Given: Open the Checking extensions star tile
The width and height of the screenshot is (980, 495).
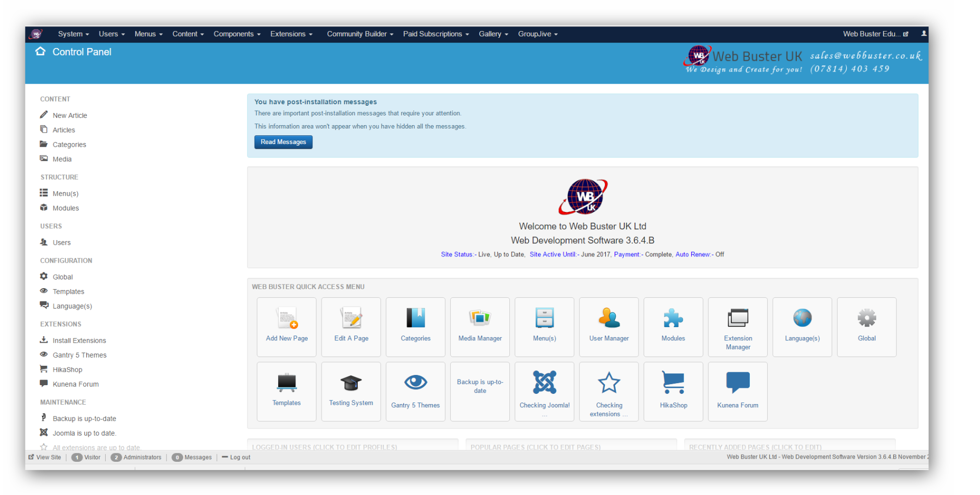Looking at the screenshot, I should pos(609,391).
